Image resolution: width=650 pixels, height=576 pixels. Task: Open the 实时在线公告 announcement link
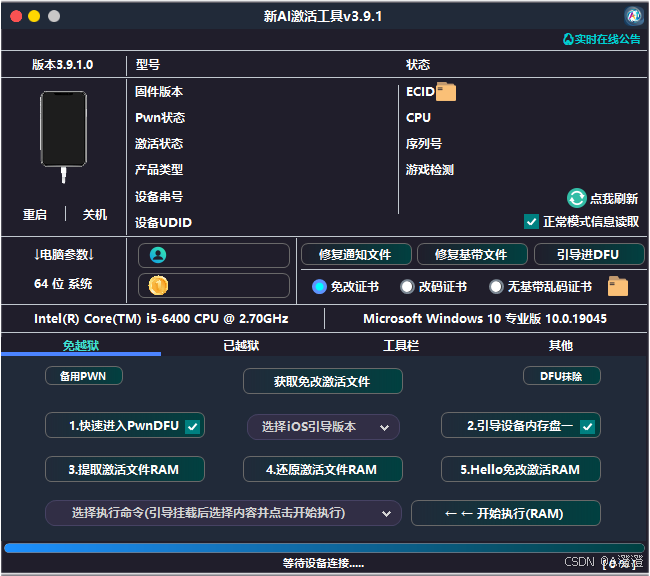[x=601, y=39]
